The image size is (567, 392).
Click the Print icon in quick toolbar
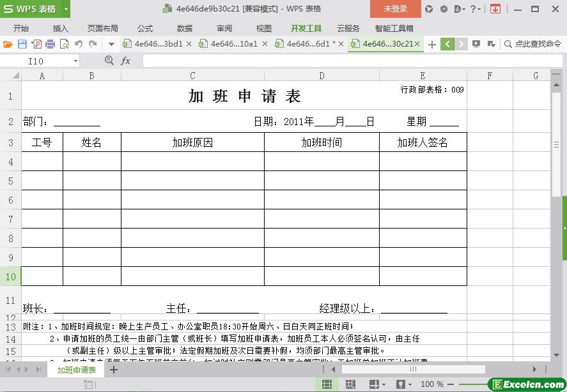tap(50, 44)
